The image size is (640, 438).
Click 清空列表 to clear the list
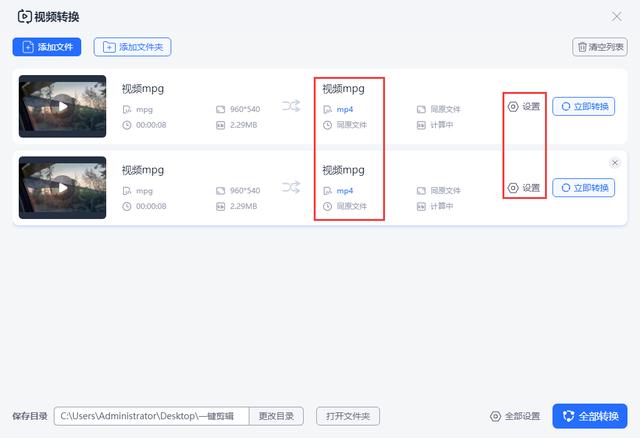coord(599,47)
